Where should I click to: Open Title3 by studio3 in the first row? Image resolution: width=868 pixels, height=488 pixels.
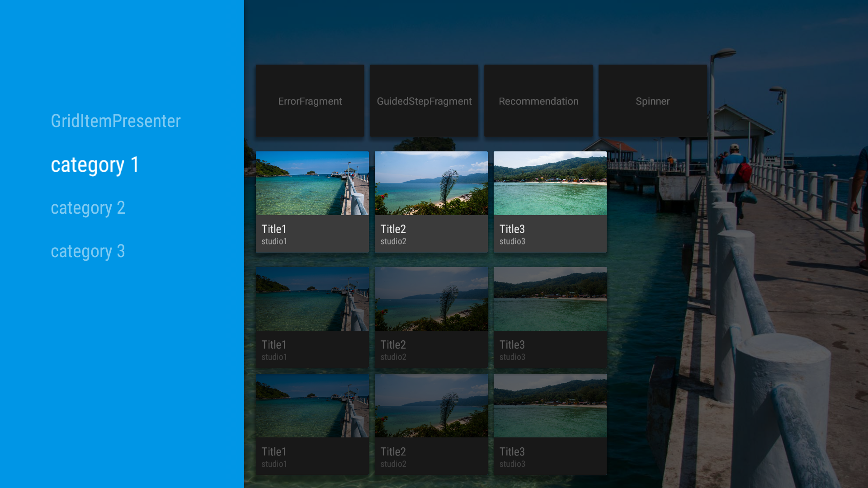[x=550, y=202]
